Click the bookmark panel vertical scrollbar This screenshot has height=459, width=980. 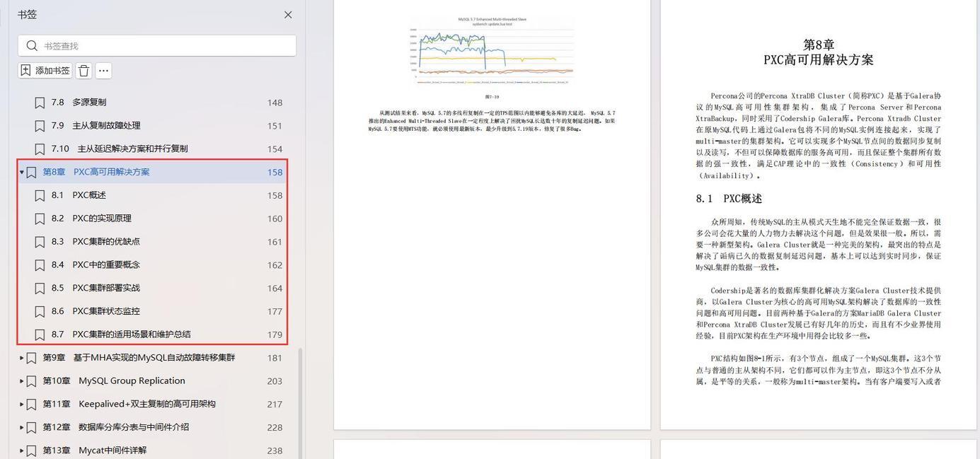point(300,403)
